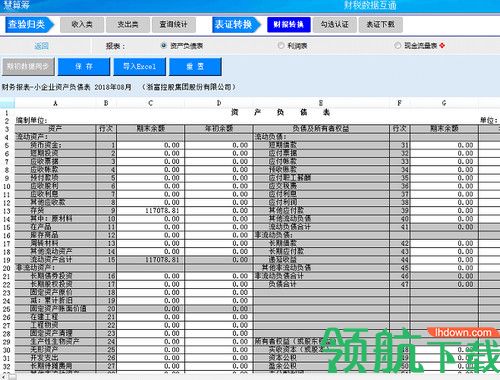Screen dimensions: 500x380
Task: Click the 生产性生物资产 label
Action: point(55,341)
